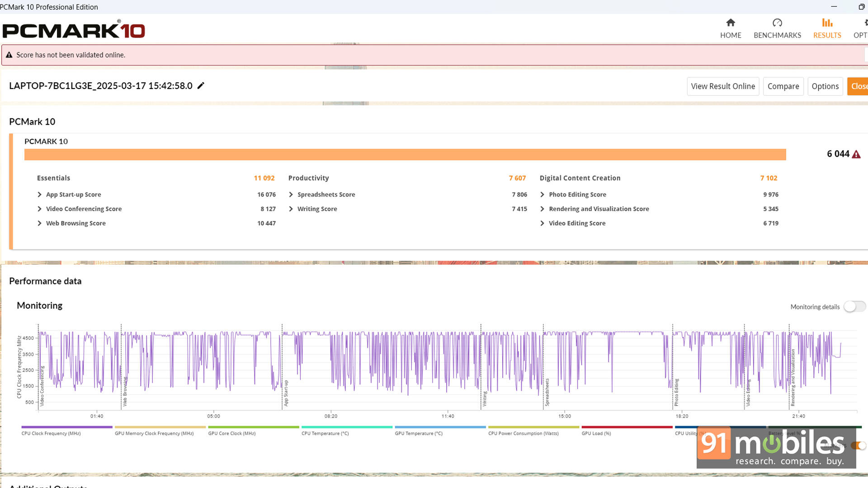Click the result name LAPTOP-7BC1LG3E text
The height and width of the screenshot is (488, 868).
(101, 86)
